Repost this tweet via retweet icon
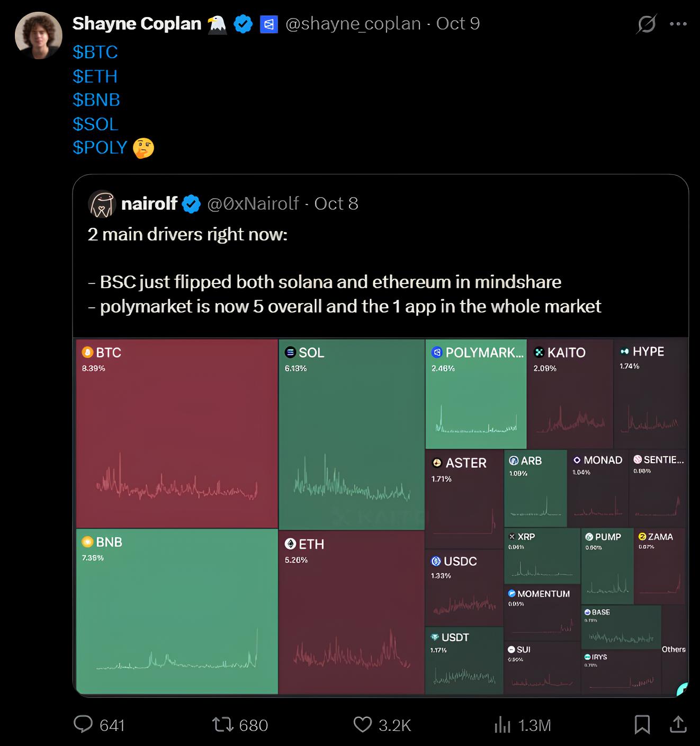 coord(223,724)
